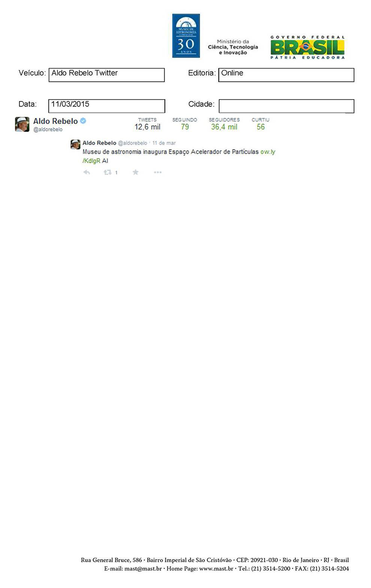Image resolution: width=371 pixels, height=588 pixels.
Task: Click the Governo Federal Brasil logo
Action: point(307,47)
